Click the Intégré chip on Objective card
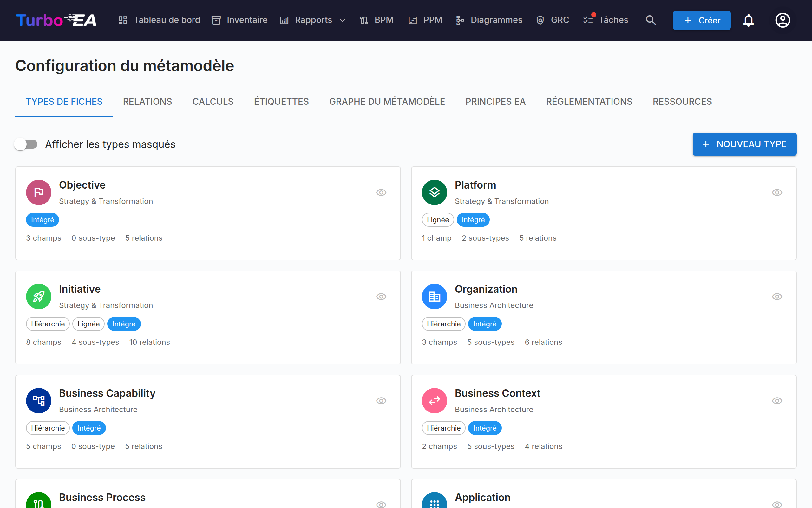This screenshot has width=812, height=508. click(x=42, y=220)
